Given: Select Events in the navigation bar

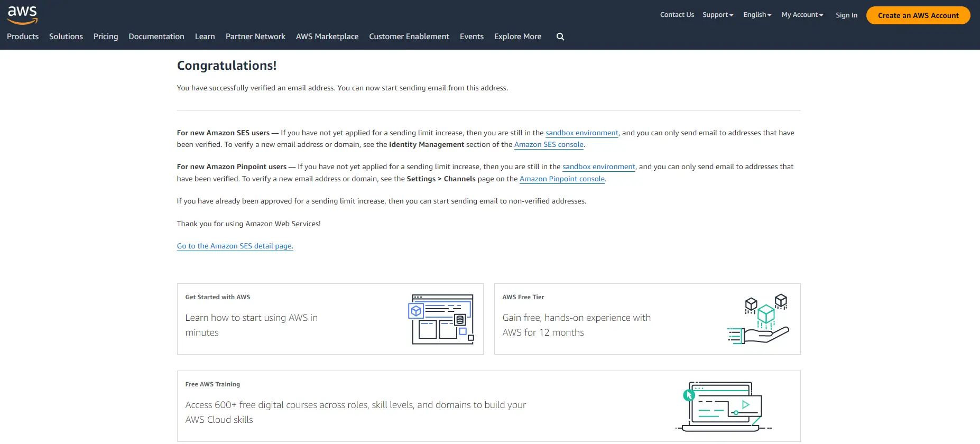Looking at the screenshot, I should tap(471, 36).
